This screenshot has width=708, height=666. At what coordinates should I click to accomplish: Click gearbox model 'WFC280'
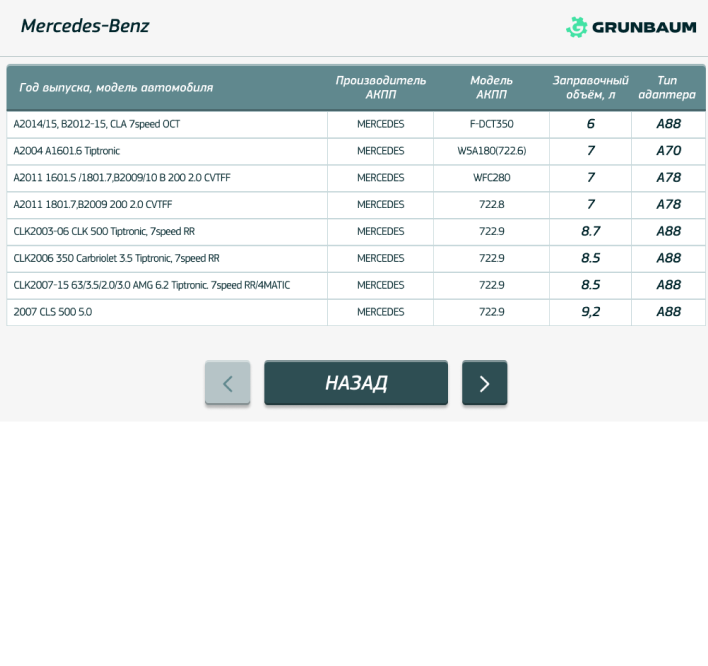(x=491, y=178)
